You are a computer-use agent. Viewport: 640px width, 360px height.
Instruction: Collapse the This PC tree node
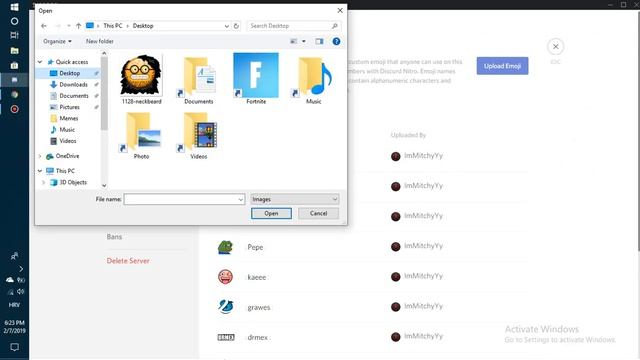pos(40,171)
